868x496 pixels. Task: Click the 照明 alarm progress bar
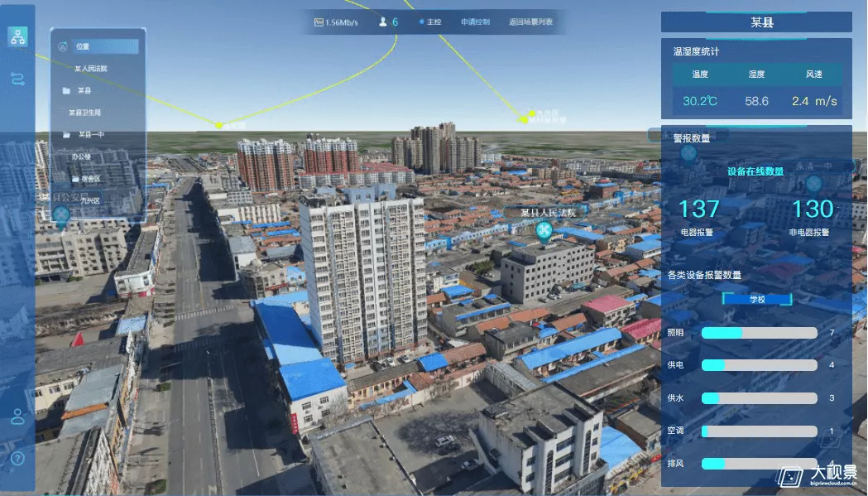pyautogui.click(x=759, y=333)
